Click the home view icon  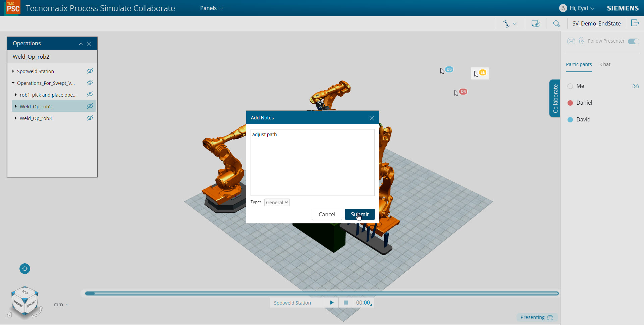point(9,315)
